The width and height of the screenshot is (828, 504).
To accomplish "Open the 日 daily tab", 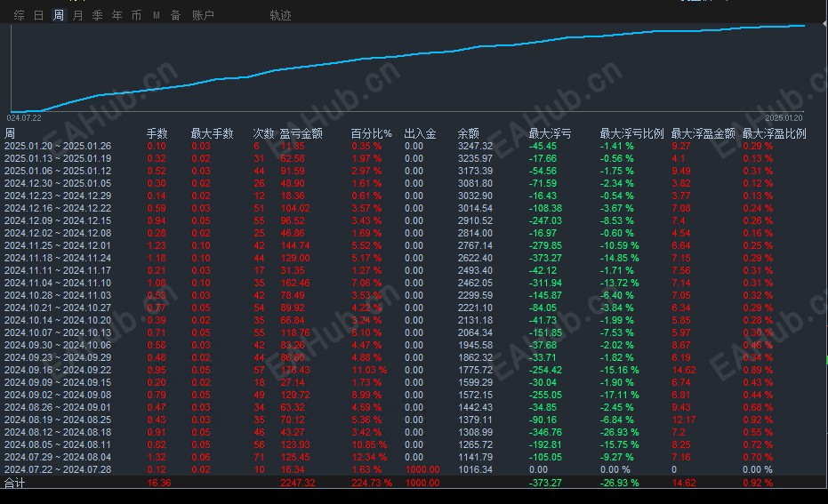I will [x=38, y=15].
